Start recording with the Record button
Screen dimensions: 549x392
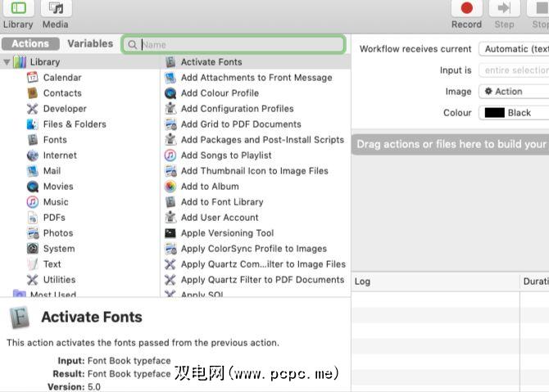click(x=467, y=8)
